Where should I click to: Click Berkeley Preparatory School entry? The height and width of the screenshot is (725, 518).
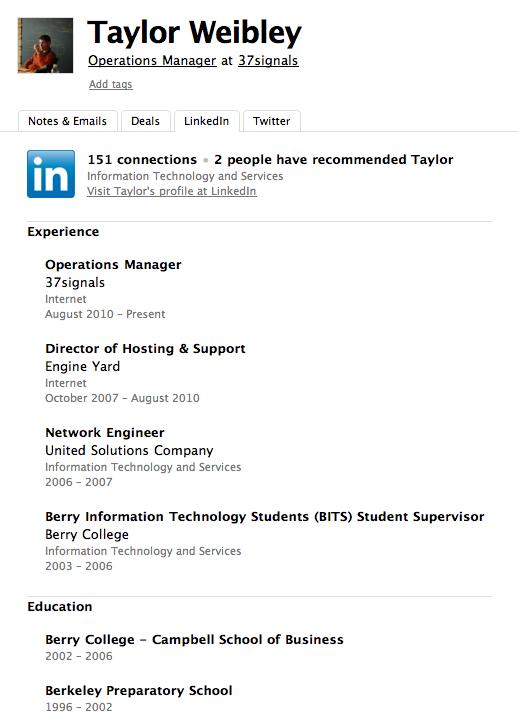[x=139, y=690]
